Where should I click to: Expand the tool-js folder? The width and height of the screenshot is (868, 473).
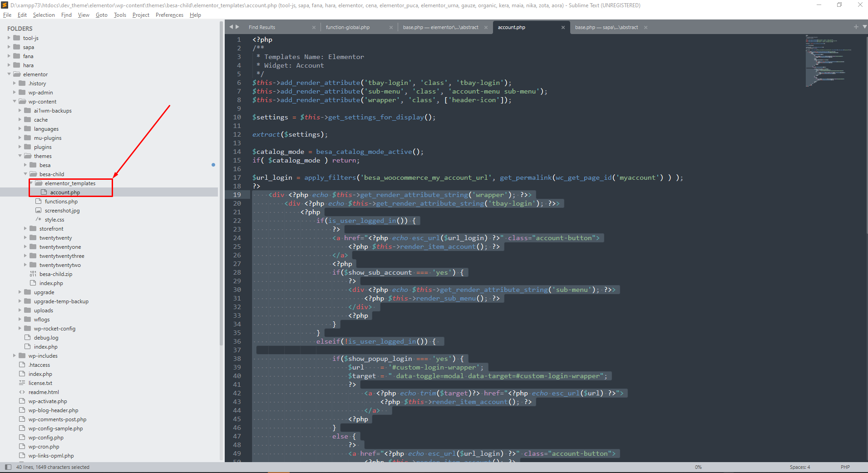click(x=9, y=38)
